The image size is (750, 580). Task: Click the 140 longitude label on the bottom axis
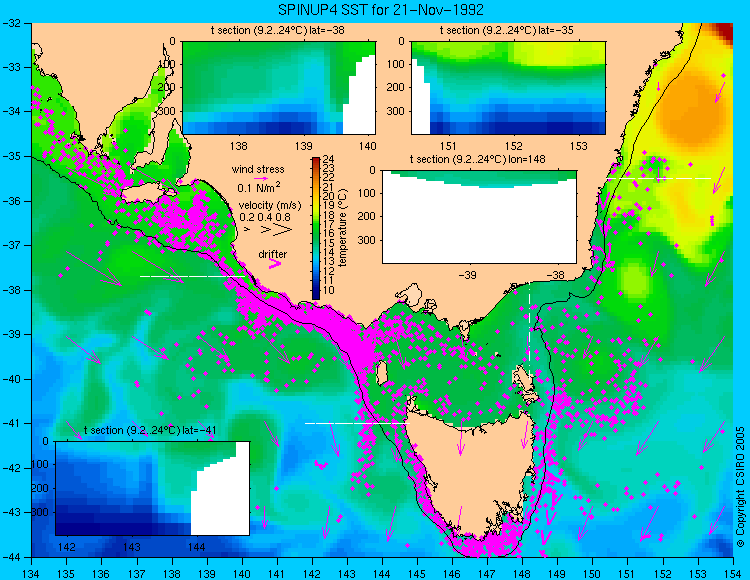(x=242, y=574)
